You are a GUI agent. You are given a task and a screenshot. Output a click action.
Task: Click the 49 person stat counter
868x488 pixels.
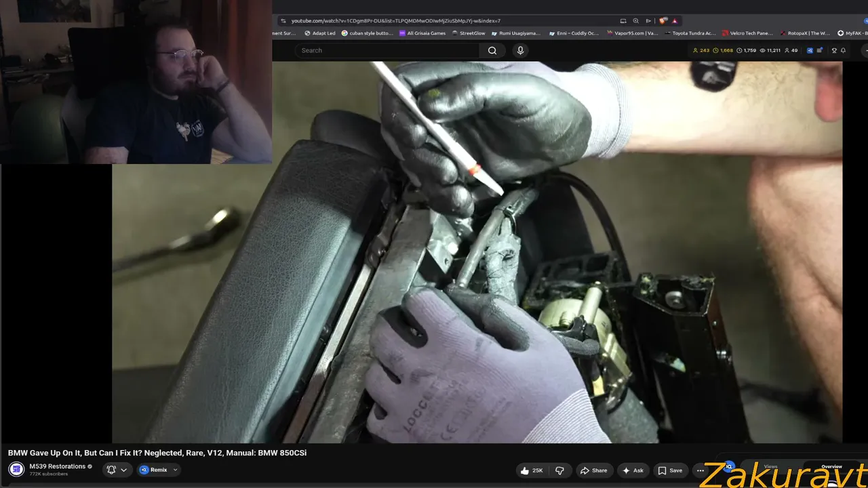tap(791, 50)
